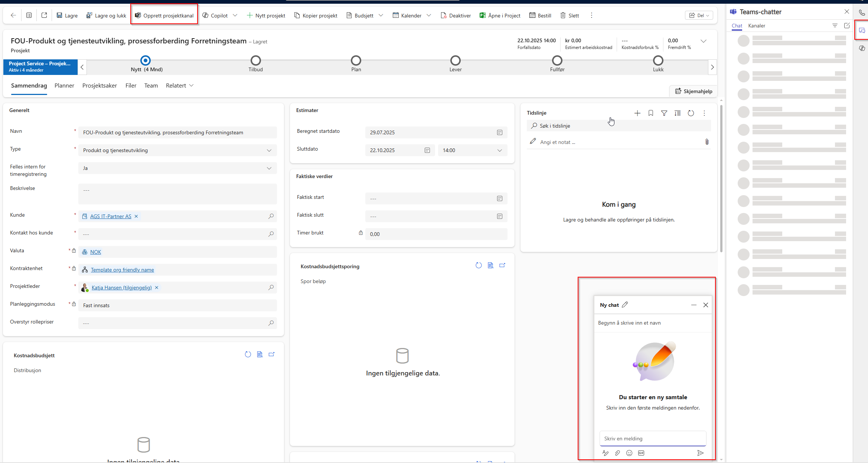Open the AGS IT-Partner AS customer link

coord(111,216)
